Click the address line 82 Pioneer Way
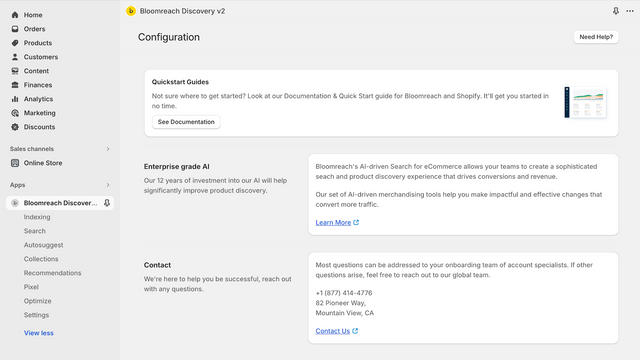Screen dimensions: 640x360 click(340, 303)
